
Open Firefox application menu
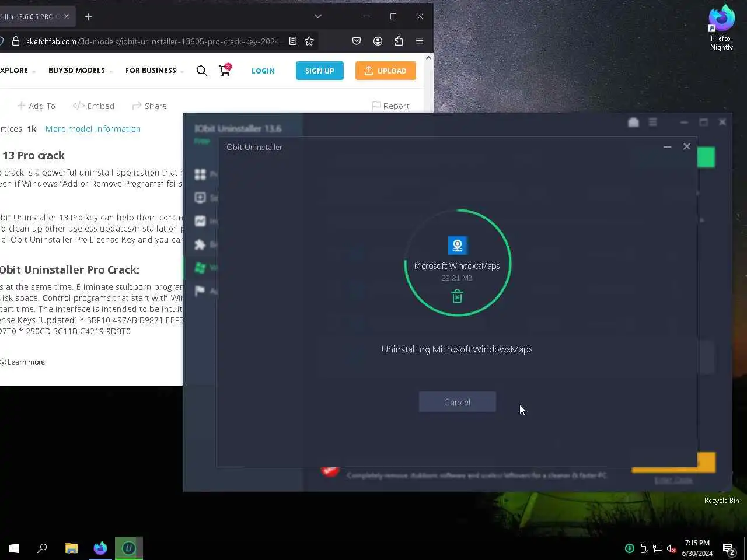420,41
